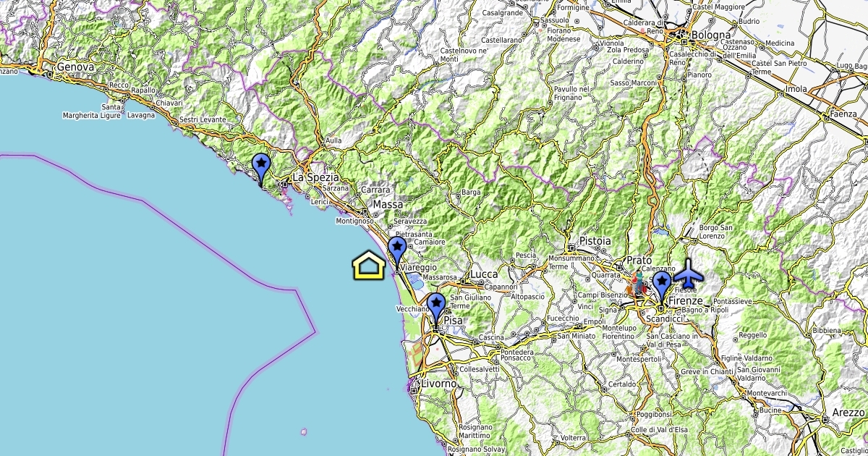Click the La Spezia city label
Image resolution: width=868 pixels, height=456 pixels.
tap(315, 177)
